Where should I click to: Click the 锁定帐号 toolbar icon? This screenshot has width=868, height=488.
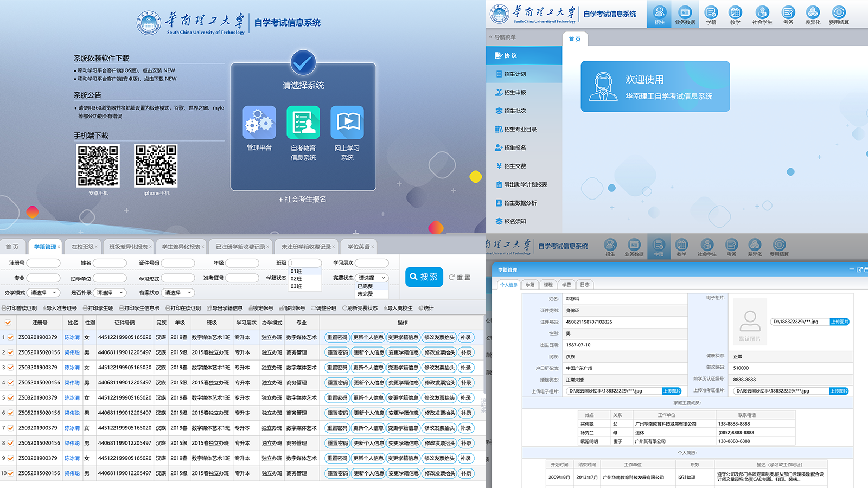261,309
